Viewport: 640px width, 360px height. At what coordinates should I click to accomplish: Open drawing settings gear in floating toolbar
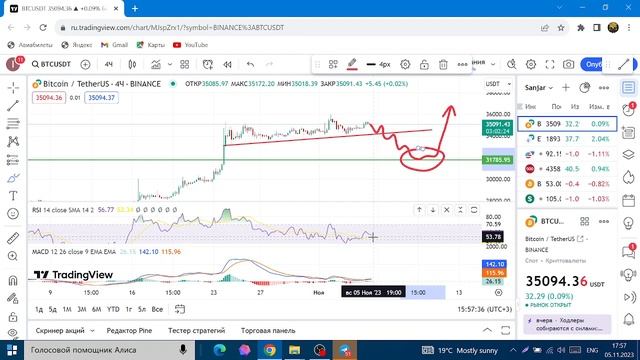405,64
